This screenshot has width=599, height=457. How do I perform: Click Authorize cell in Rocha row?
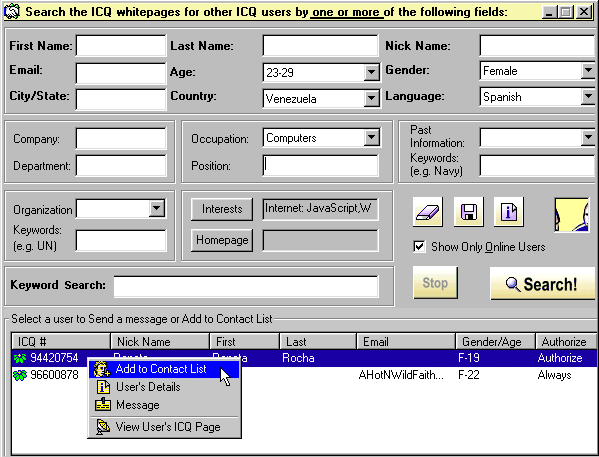click(x=560, y=358)
